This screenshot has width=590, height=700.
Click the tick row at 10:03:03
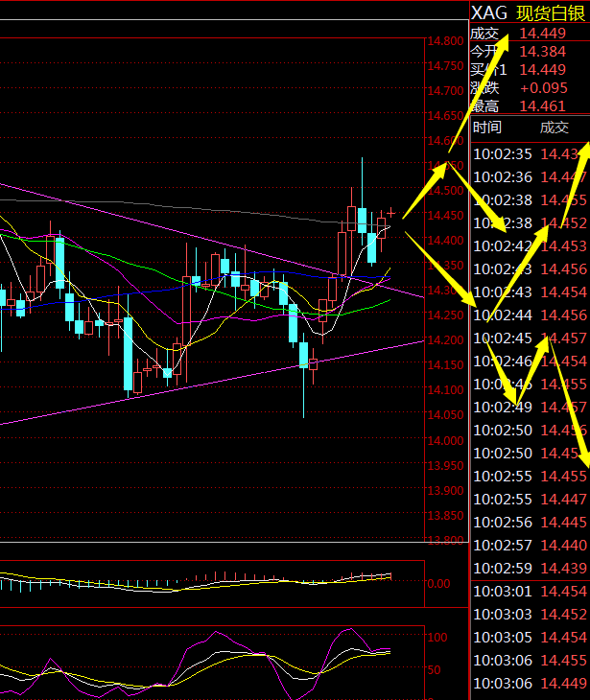click(531, 615)
